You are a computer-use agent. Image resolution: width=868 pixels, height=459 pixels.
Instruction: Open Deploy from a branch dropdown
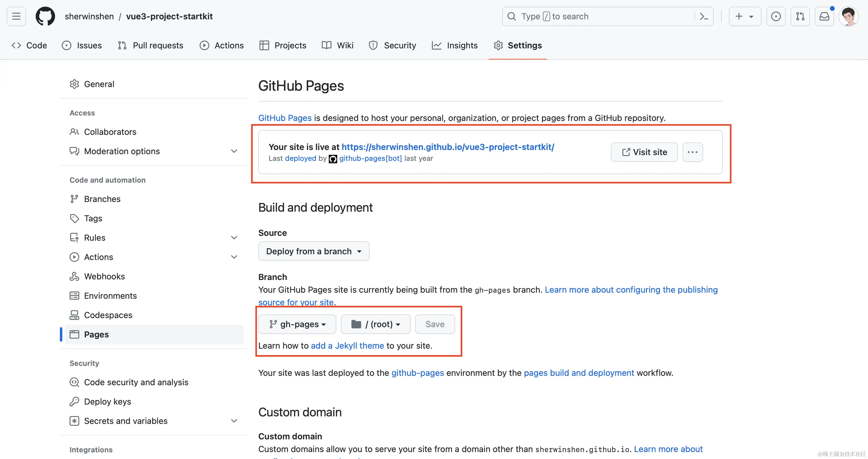tap(313, 251)
